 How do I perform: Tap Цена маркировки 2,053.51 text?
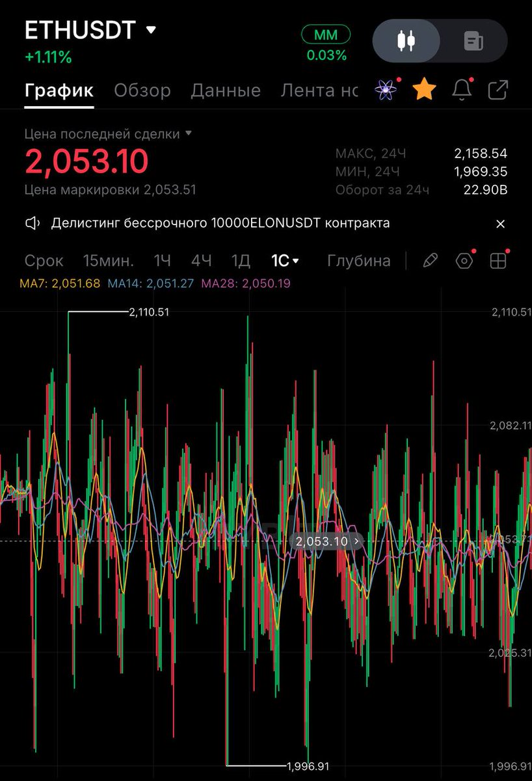tap(110, 190)
